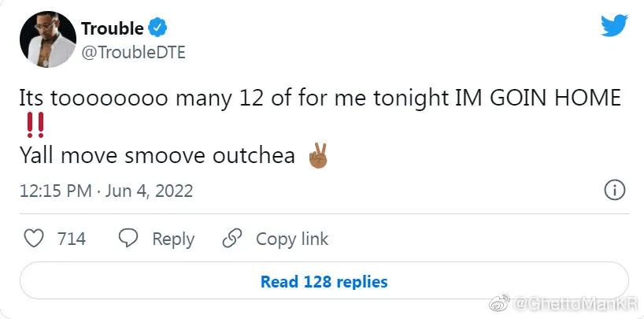Select the Copy link text
Viewport: 644px width, 319px height.
[292, 239]
